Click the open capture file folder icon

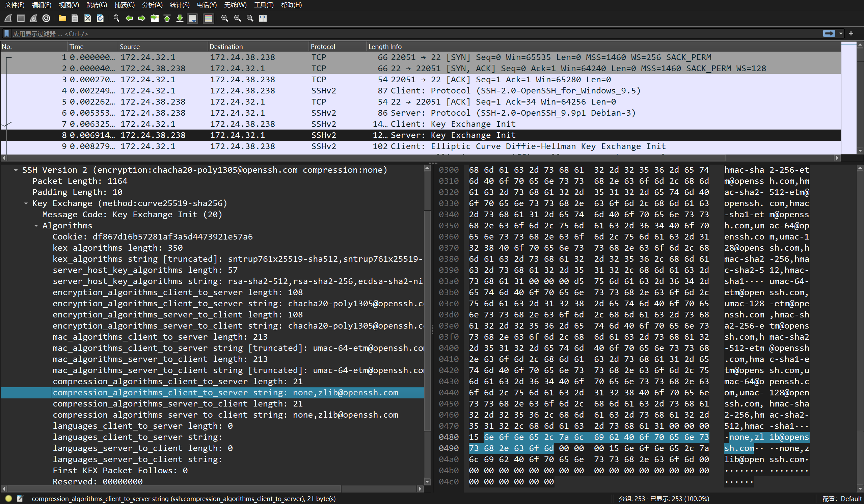62,18
